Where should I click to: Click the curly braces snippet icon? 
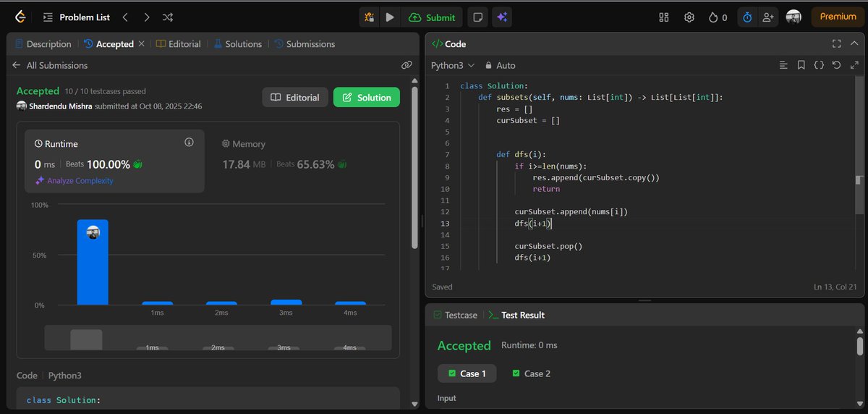point(819,65)
